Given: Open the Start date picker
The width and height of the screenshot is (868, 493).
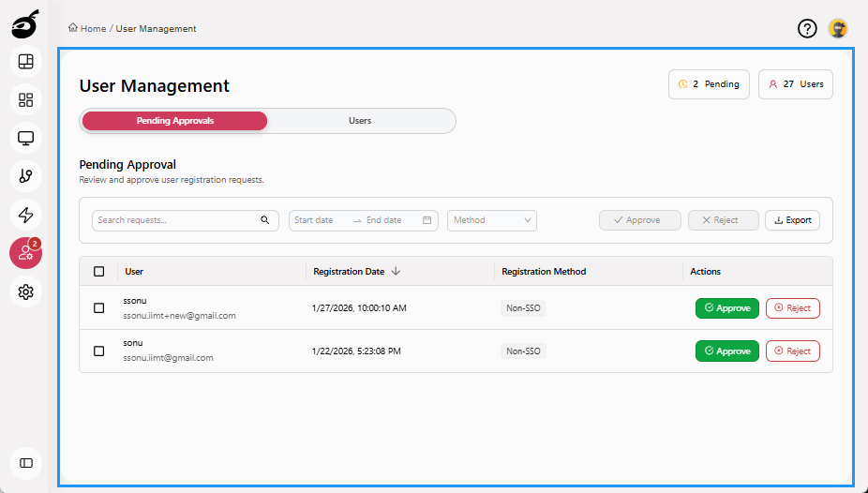Looking at the screenshot, I should point(319,220).
